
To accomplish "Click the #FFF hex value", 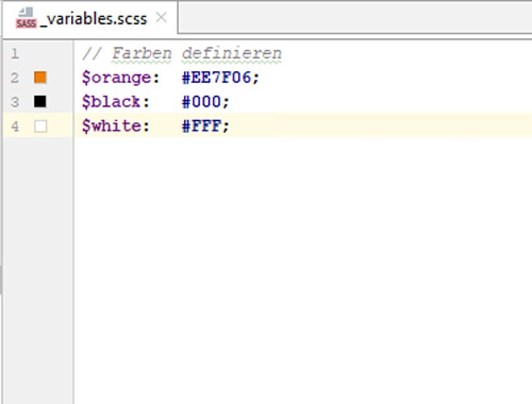I will click(x=201, y=126).
